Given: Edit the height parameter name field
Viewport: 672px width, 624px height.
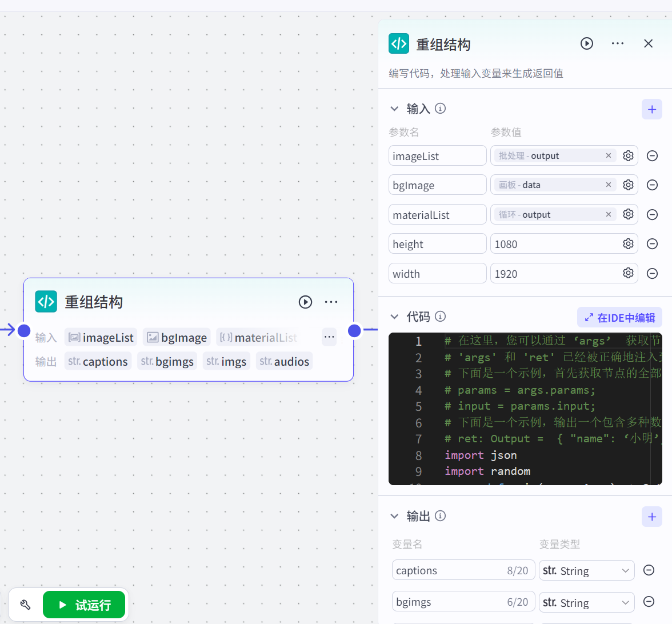Looking at the screenshot, I should click(437, 244).
